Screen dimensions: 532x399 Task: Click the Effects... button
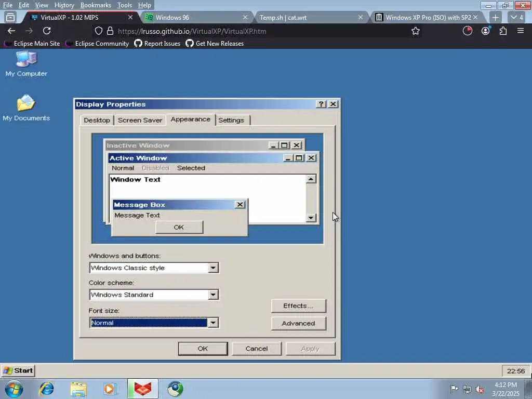pyautogui.click(x=299, y=305)
